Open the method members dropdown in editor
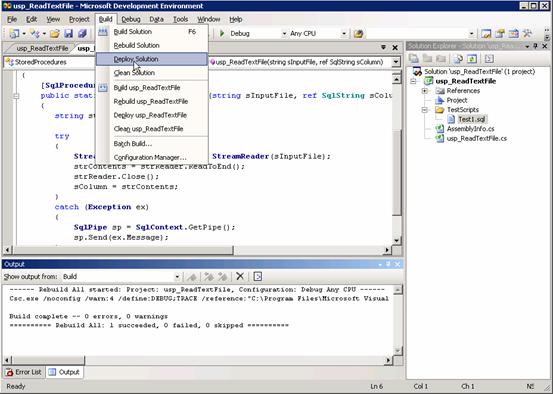Image resolution: width=553 pixels, height=394 pixels. 396,62
